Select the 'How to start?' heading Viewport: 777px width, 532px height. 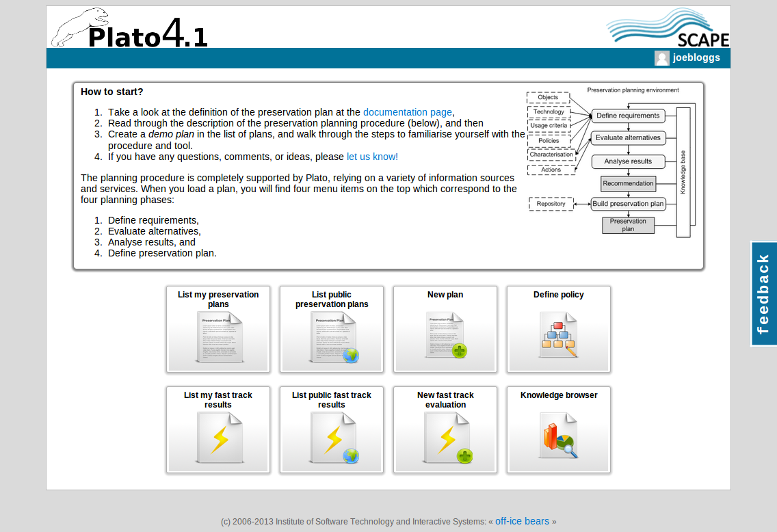112,92
